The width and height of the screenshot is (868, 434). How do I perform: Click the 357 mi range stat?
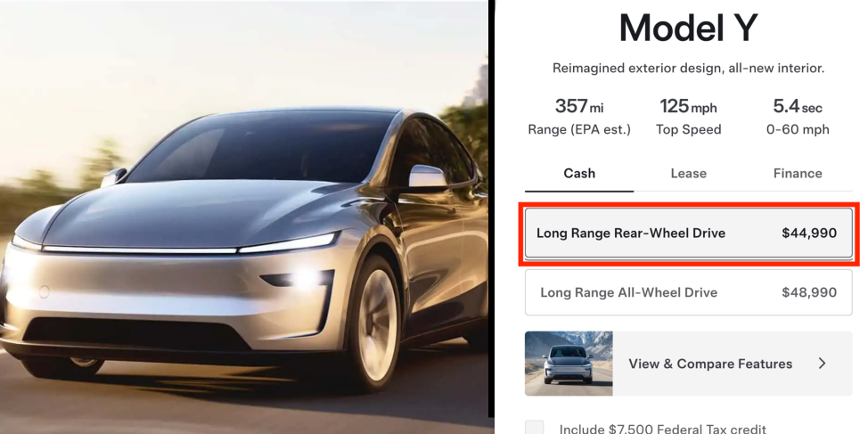pyautogui.click(x=579, y=116)
